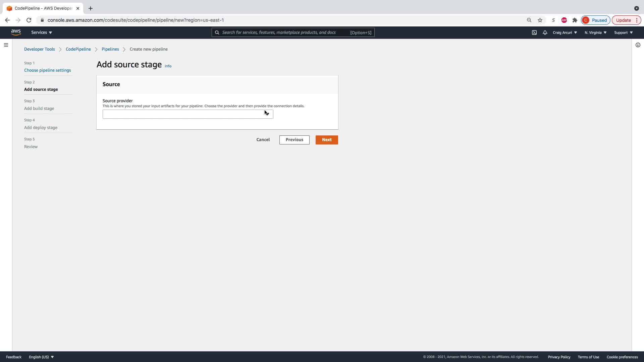This screenshot has height=362, width=644.
Task: Click the orange Next button
Action: 326,140
